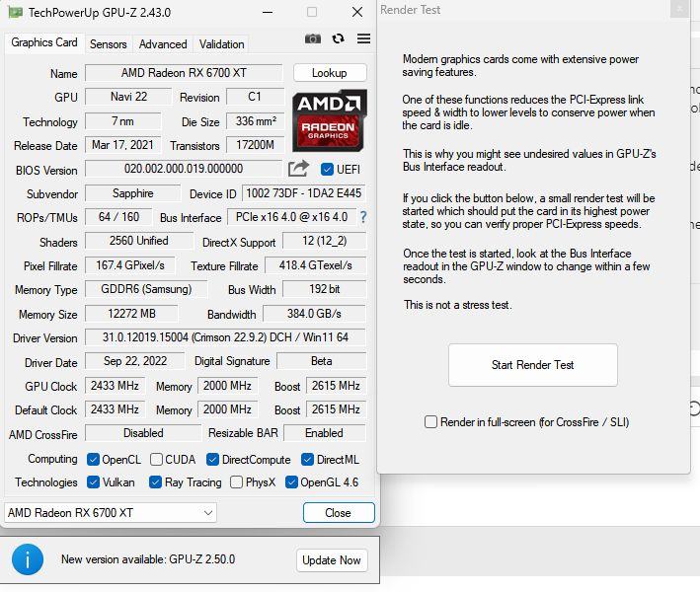700x592 pixels.
Task: Toggle the DirectML checkbox
Action: tap(308, 460)
